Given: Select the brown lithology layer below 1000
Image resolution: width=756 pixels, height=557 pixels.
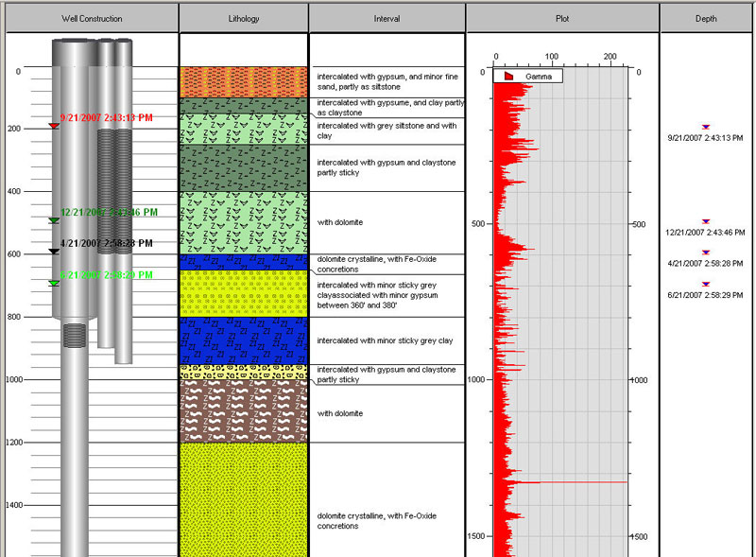Looking at the screenshot, I should tap(244, 410).
